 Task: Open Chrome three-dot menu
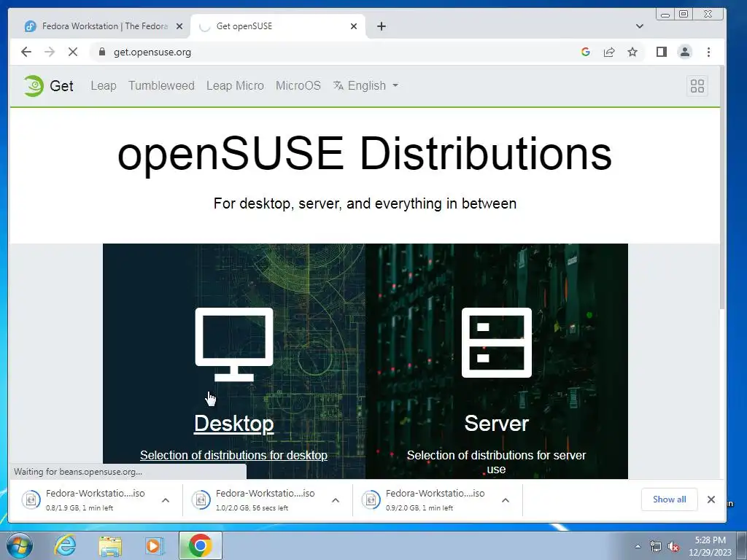(x=708, y=52)
